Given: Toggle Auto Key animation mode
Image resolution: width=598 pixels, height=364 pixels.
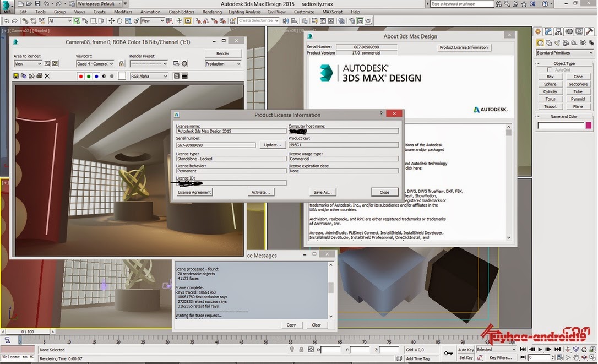Looking at the screenshot, I should 466,350.
